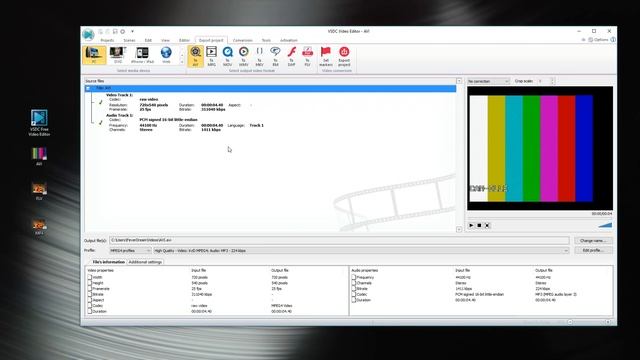This screenshot has height=360, width=640.
Task: Click the Output file path field
Action: (339, 240)
